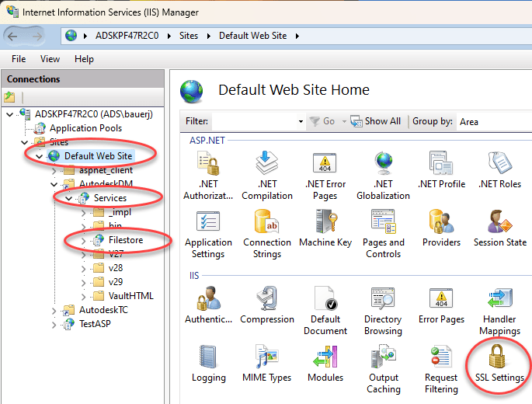Open Providers feature

click(441, 228)
